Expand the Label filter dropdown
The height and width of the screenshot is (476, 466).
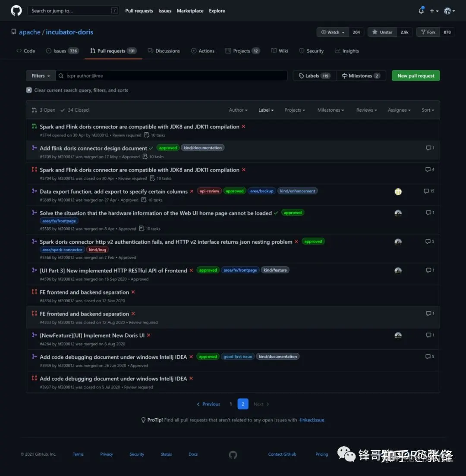tap(266, 110)
